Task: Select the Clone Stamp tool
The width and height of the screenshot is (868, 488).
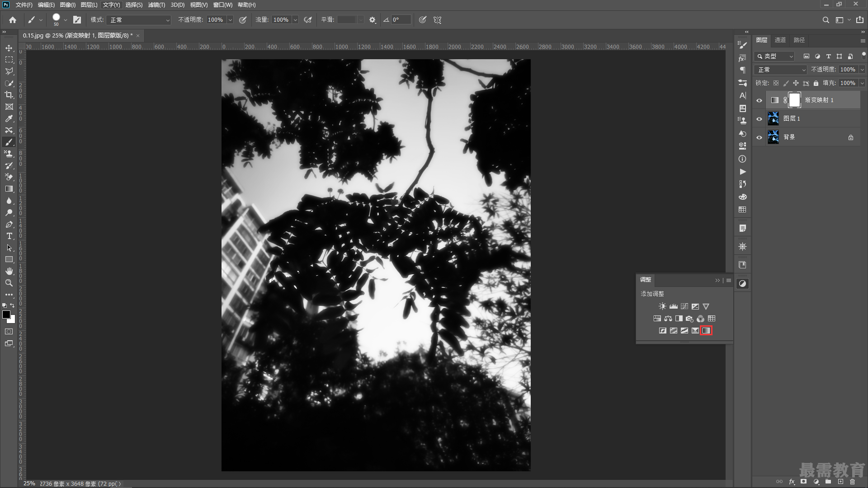Action: pos(9,154)
